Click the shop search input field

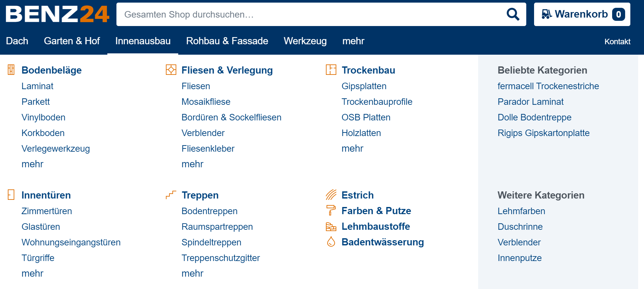pos(309,14)
